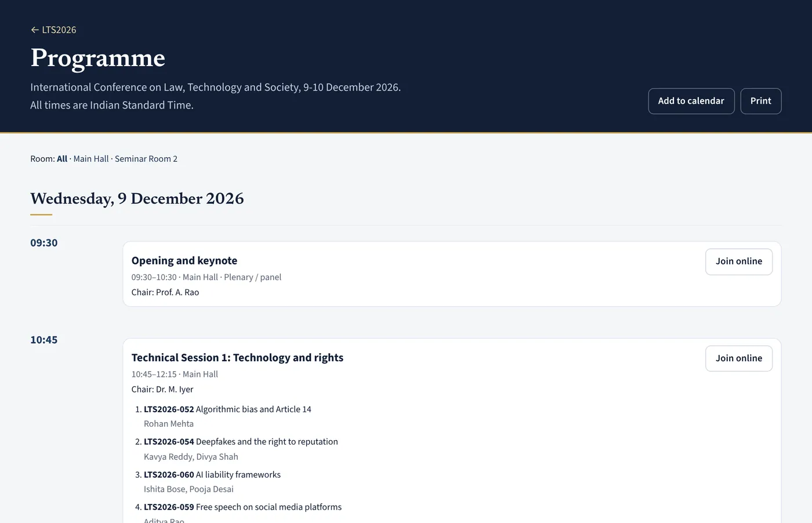
Task: Join online for Technical Session 1
Action: tap(739, 358)
